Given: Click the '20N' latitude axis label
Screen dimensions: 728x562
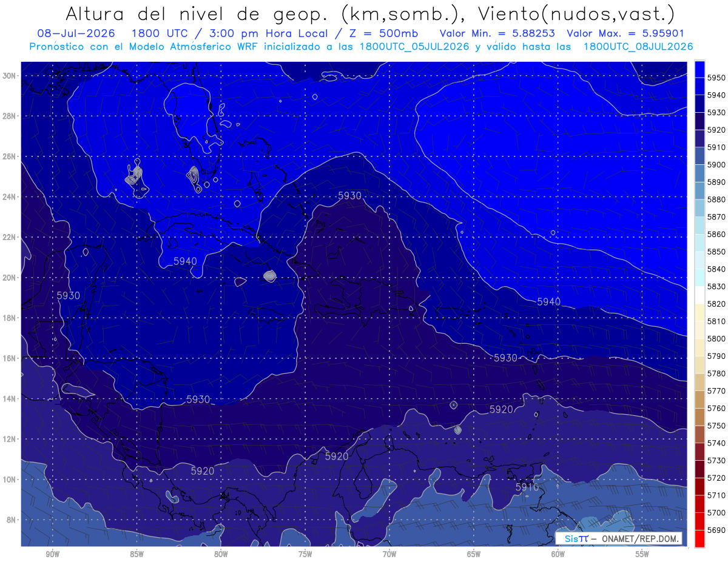Looking at the screenshot, I should [x=10, y=278].
